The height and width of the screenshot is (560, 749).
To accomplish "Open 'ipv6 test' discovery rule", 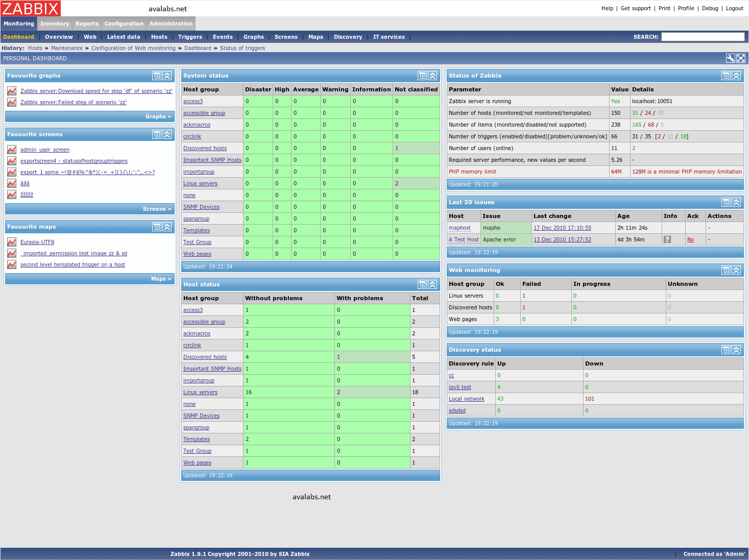I will (x=460, y=387).
